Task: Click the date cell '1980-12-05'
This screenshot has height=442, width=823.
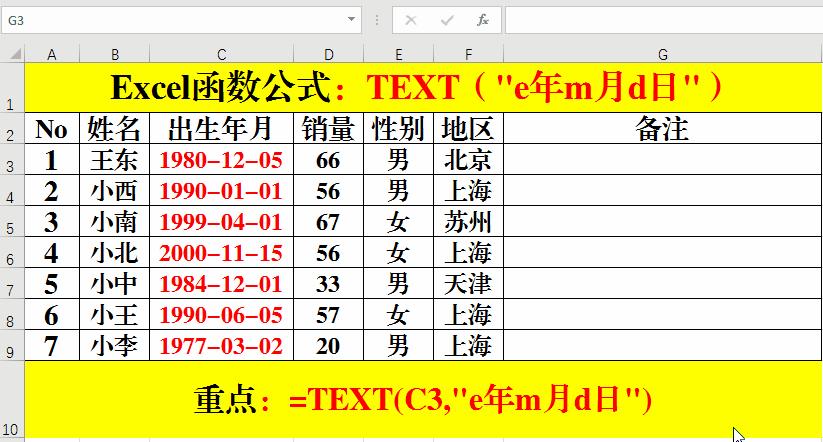Action: pyautogui.click(x=221, y=160)
